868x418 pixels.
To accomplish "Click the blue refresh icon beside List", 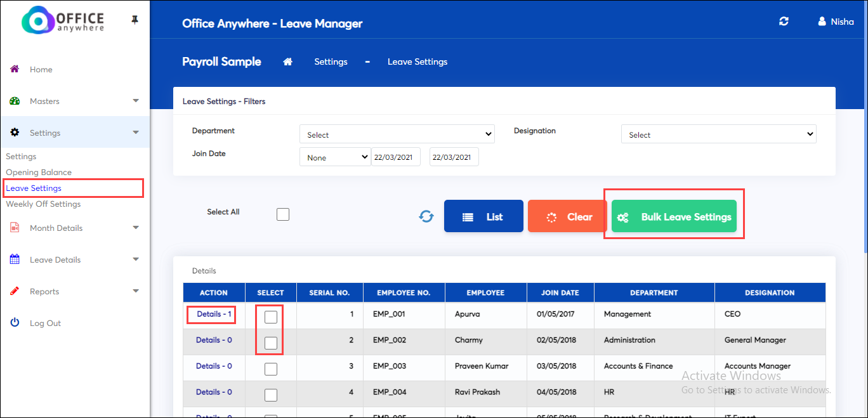I will (x=426, y=216).
